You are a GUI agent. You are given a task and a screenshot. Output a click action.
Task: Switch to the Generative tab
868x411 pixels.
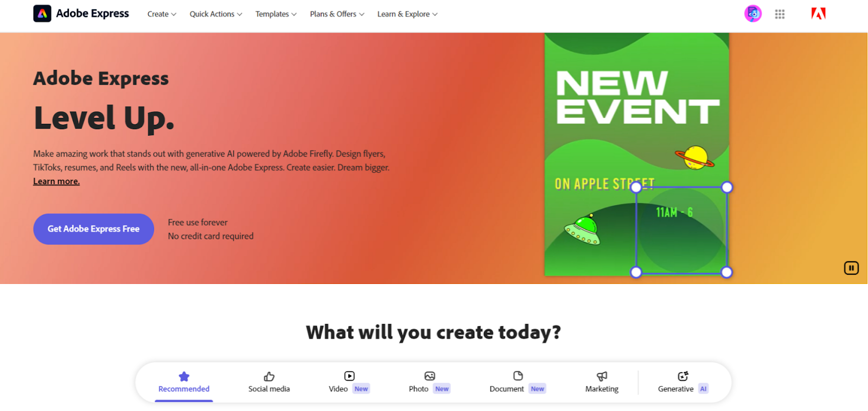point(683,383)
